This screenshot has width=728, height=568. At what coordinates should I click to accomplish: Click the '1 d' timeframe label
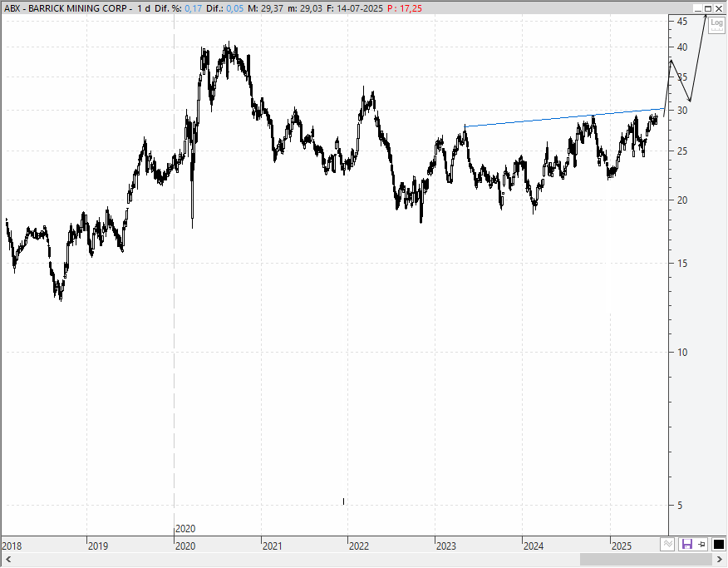point(144,8)
